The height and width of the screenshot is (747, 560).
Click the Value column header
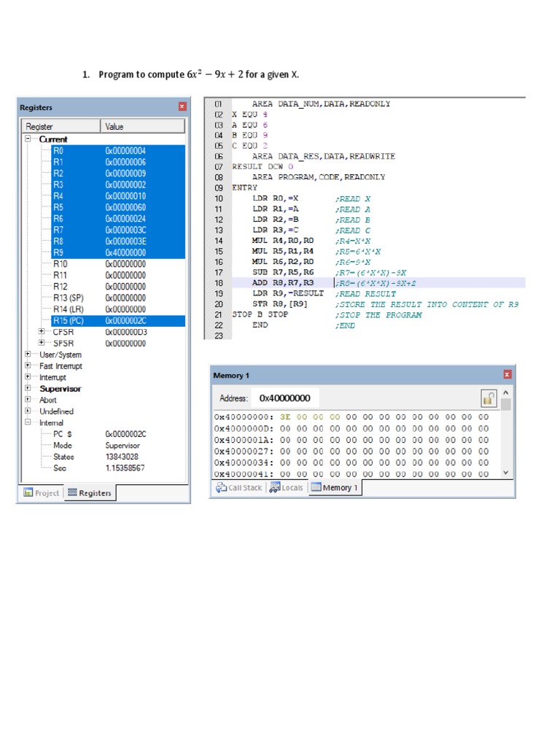pos(142,126)
